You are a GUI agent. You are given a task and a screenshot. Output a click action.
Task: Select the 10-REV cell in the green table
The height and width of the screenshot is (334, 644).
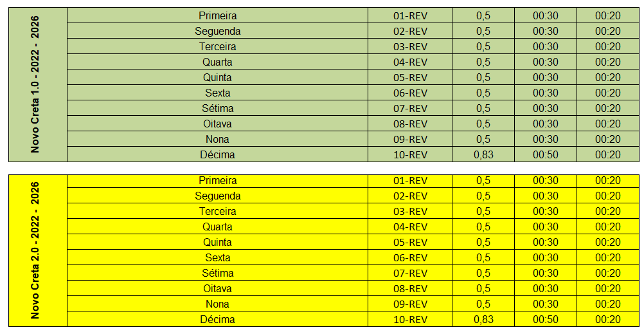point(410,154)
